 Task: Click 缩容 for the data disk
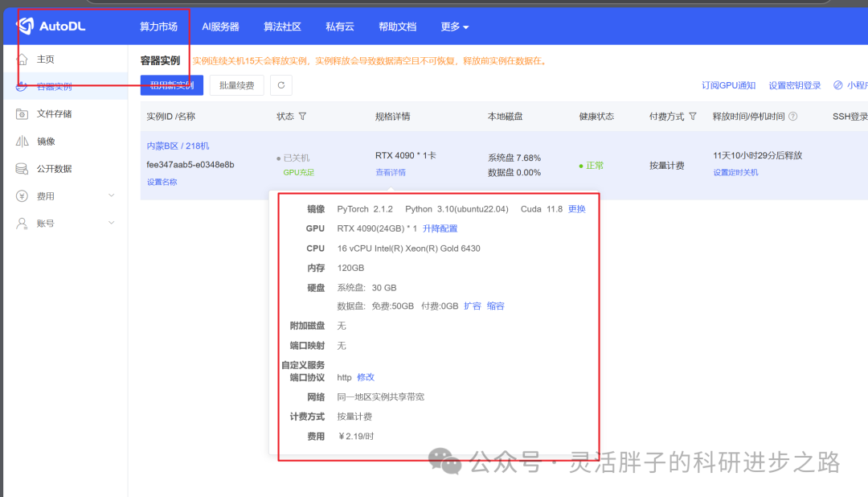(x=495, y=306)
